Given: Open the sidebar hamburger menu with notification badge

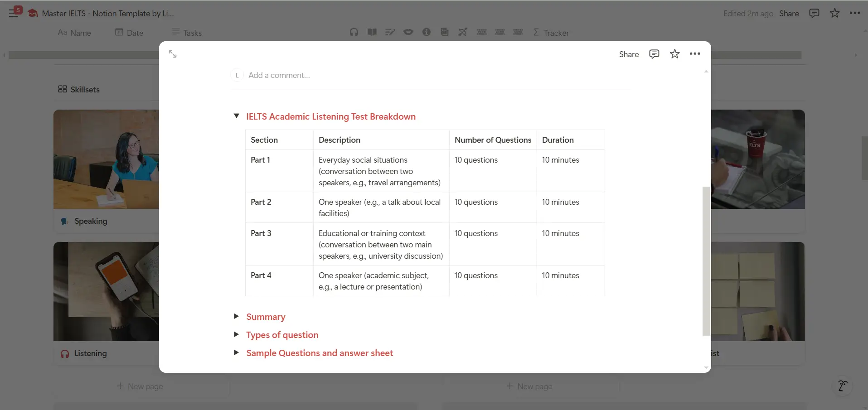Looking at the screenshot, I should (14, 12).
